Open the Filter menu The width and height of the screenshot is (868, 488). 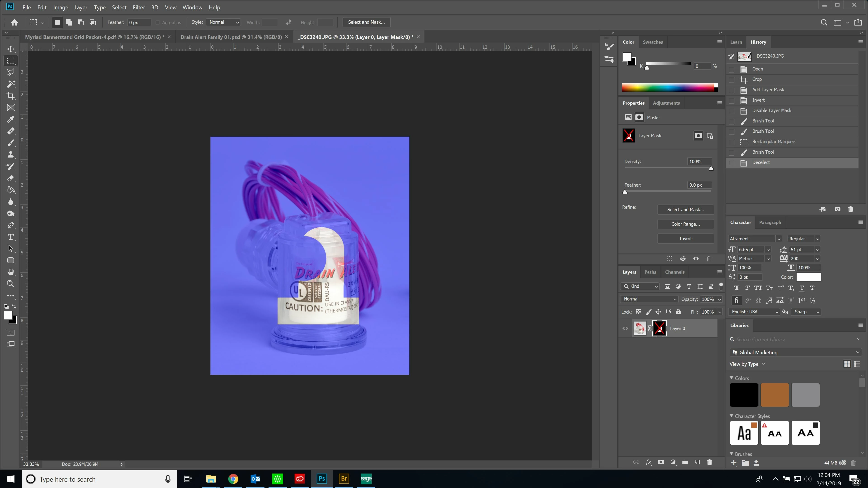[x=139, y=7]
